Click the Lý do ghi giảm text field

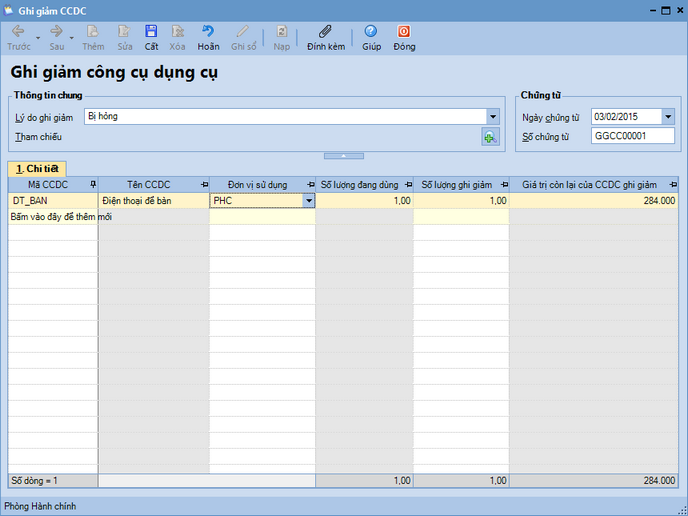tap(285, 117)
